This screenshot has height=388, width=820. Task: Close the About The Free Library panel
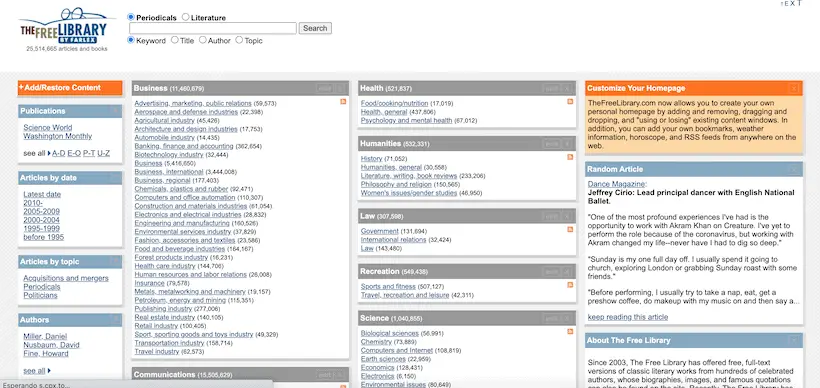(794, 340)
